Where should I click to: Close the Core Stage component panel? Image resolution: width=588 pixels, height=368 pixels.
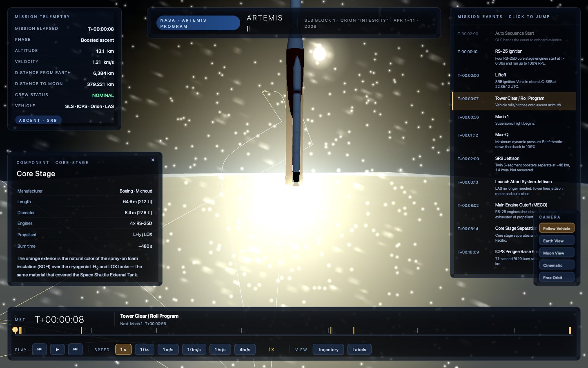tap(153, 160)
